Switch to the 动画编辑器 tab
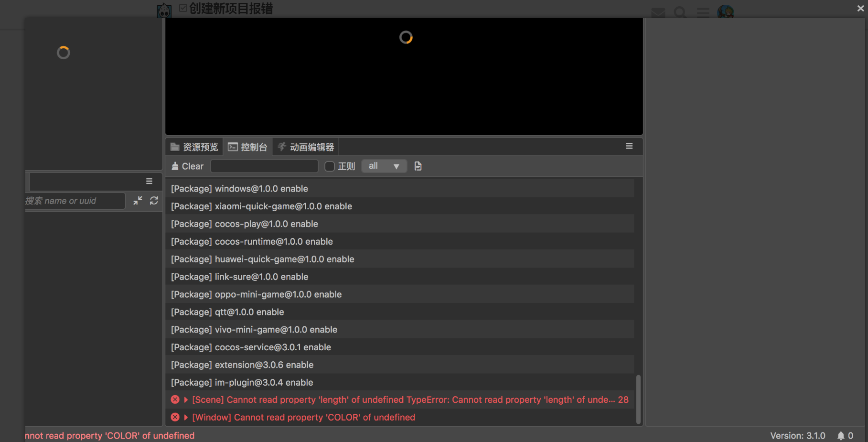This screenshot has height=442, width=868. tap(306, 147)
